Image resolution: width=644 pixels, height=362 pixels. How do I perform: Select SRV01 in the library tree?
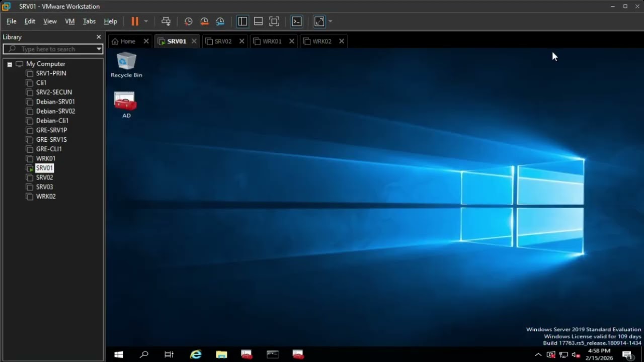click(44, 168)
